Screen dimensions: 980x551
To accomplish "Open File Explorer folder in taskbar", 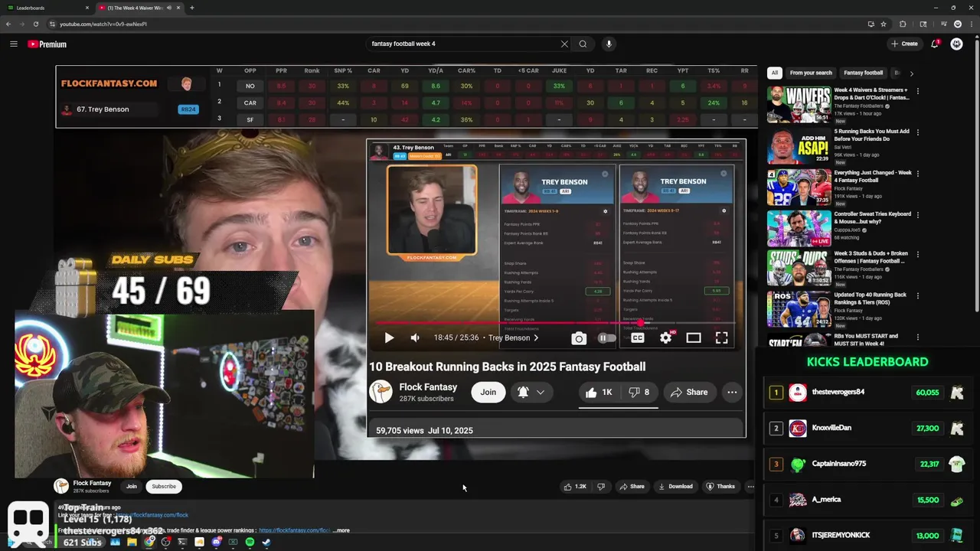I will coord(132,542).
